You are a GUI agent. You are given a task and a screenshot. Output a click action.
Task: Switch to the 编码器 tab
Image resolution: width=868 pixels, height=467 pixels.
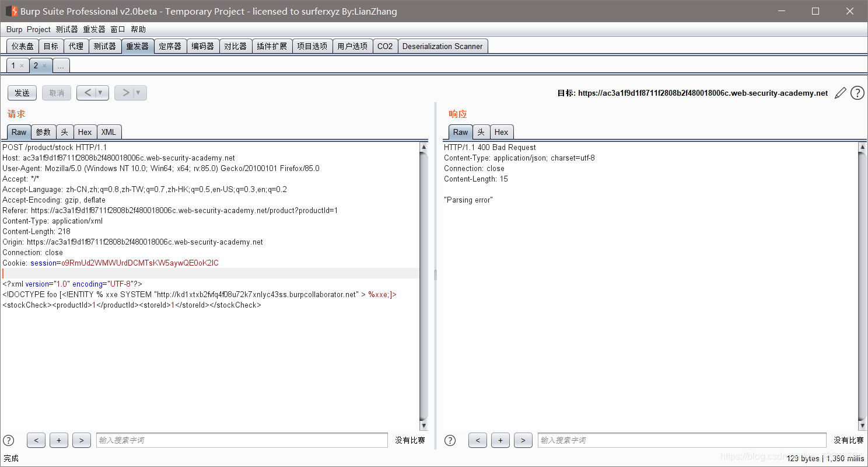(x=203, y=46)
